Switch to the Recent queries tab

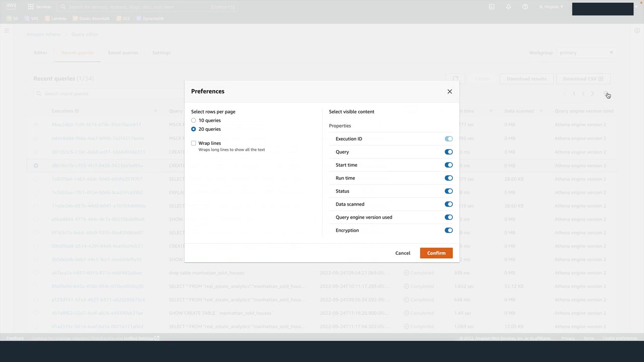pyautogui.click(x=77, y=53)
